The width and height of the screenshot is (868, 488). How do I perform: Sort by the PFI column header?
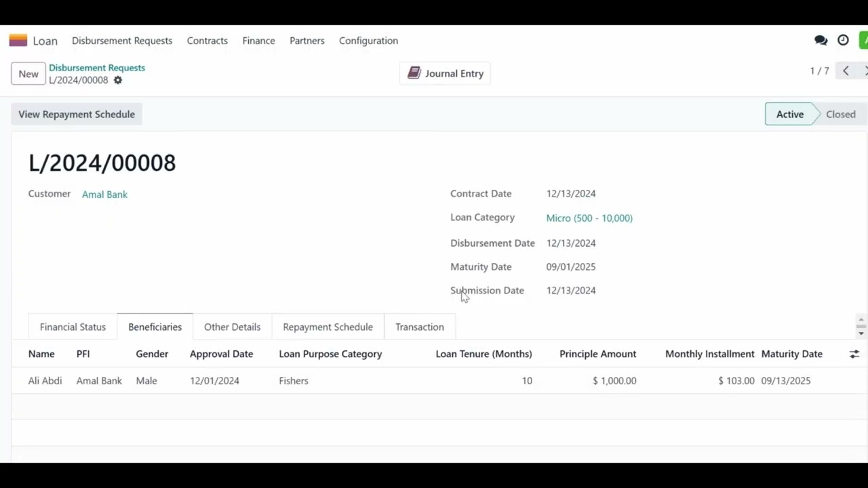coord(83,354)
